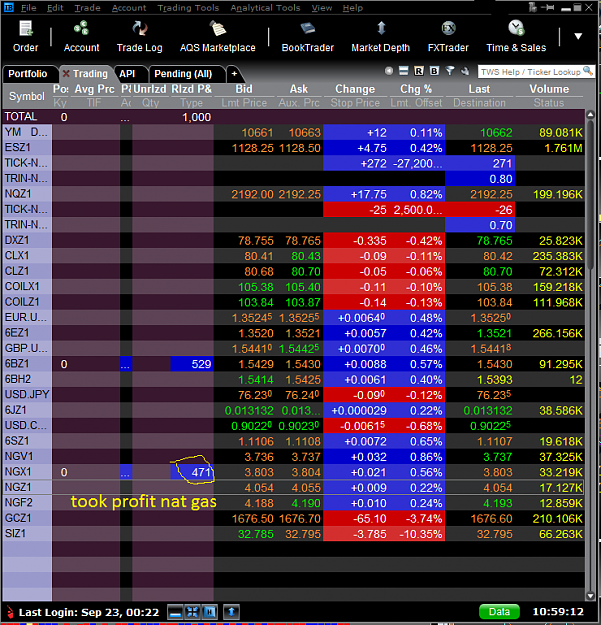The height and width of the screenshot is (625, 601).
Task: Click the NGX1 realized P&L value 471
Action: [x=201, y=472]
